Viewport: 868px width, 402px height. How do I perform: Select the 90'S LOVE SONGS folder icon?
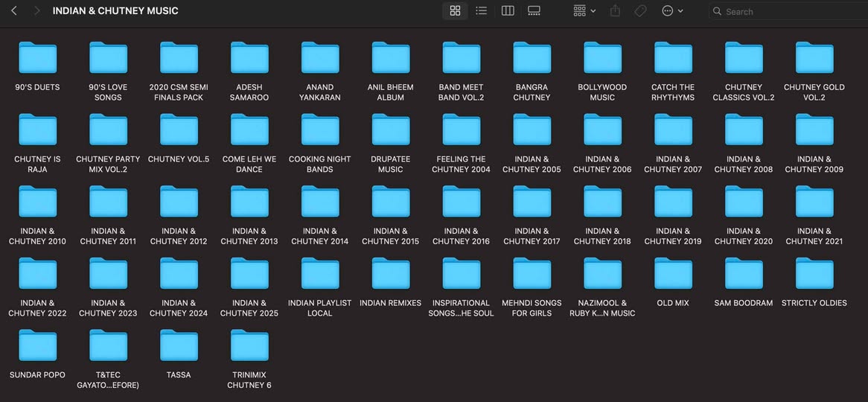pos(109,57)
